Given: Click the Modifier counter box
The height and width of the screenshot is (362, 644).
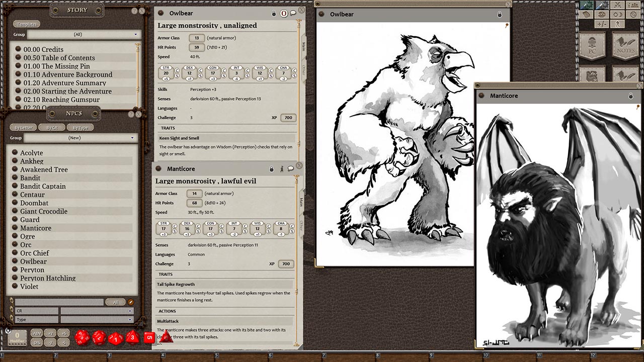Looking at the screenshot, I should click(x=17, y=338).
